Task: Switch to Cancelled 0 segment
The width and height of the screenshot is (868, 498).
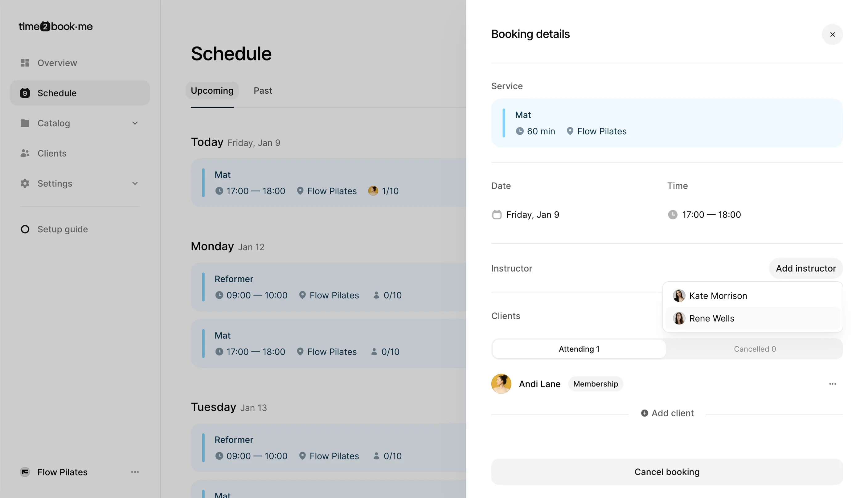Action: tap(755, 349)
